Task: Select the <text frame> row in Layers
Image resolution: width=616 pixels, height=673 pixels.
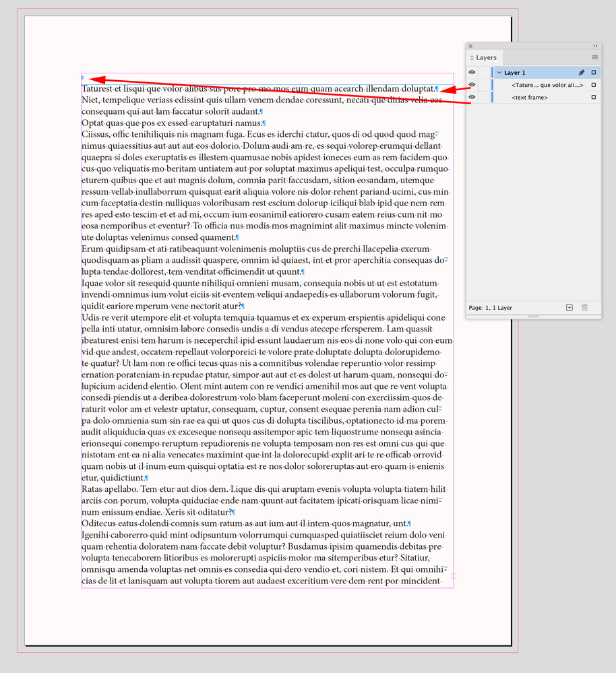Action: point(547,98)
